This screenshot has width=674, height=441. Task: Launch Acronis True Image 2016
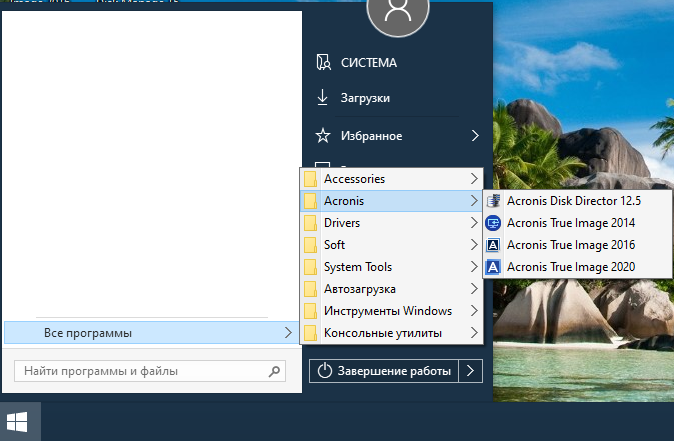[577, 245]
